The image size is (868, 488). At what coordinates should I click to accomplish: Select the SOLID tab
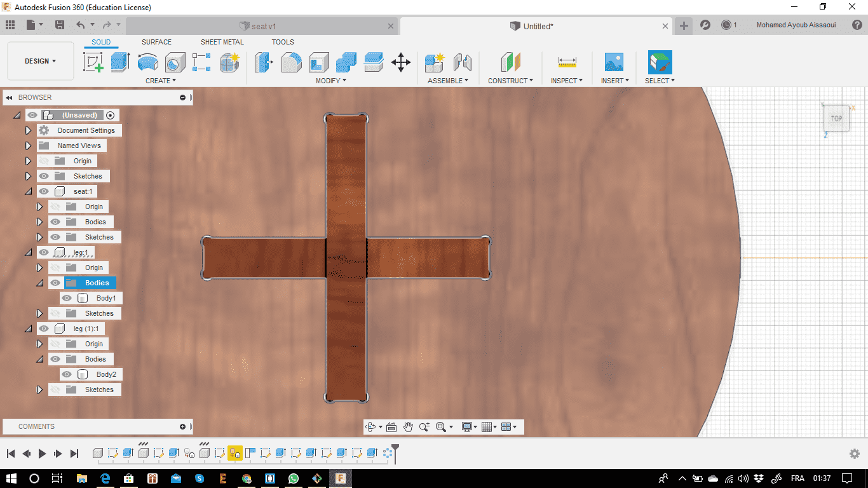coord(101,42)
